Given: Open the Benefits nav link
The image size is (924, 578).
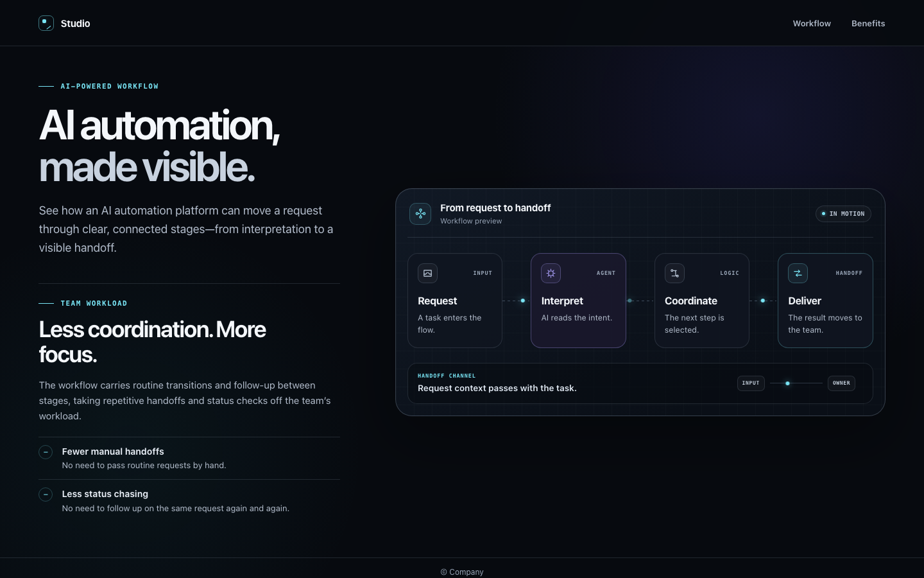Looking at the screenshot, I should coord(868,23).
